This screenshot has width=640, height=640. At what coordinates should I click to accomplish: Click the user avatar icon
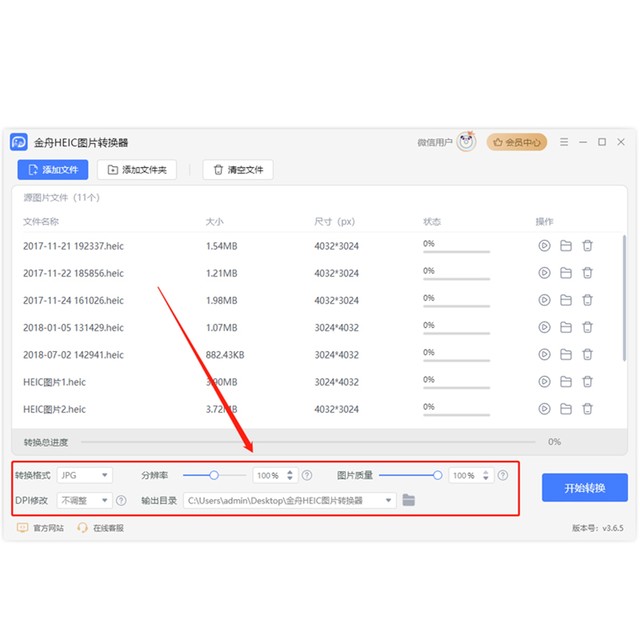coord(466,142)
